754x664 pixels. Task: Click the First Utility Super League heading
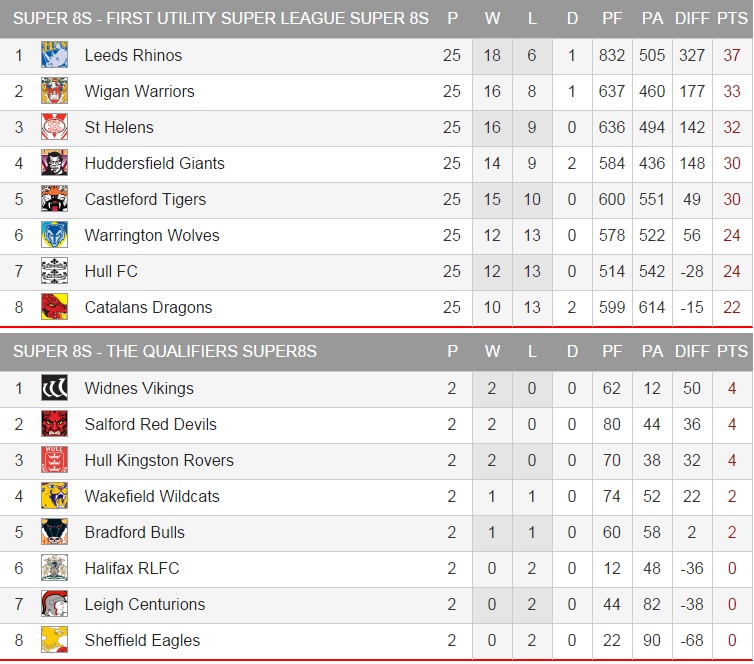(x=221, y=18)
